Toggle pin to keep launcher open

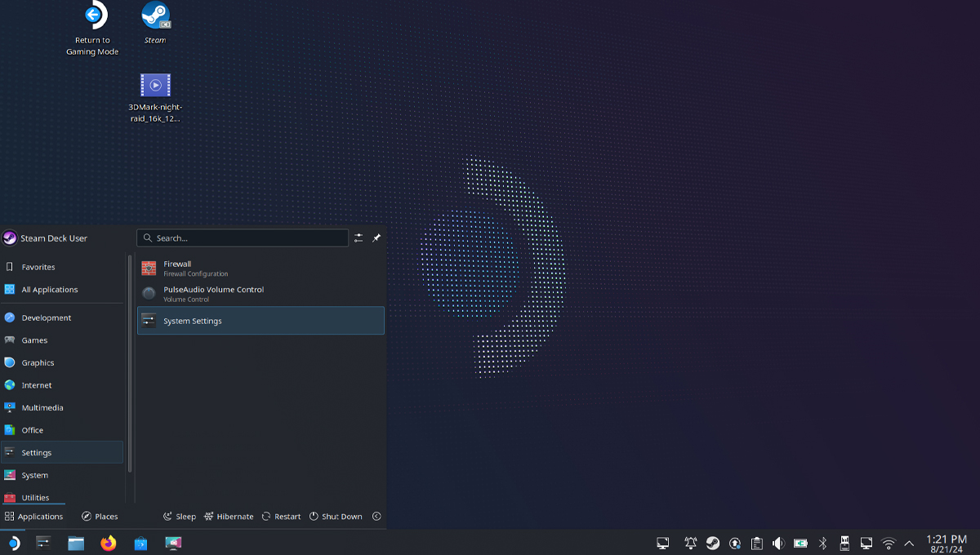click(376, 238)
